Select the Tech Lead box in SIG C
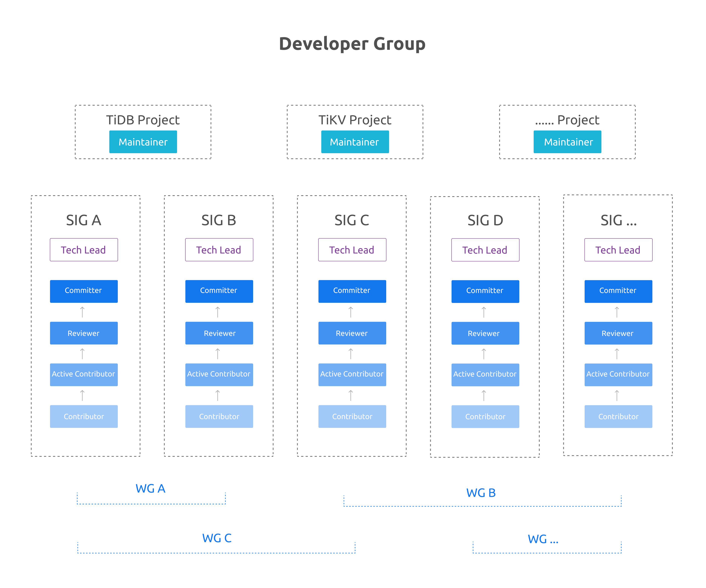The height and width of the screenshot is (588, 706). pos(352,250)
